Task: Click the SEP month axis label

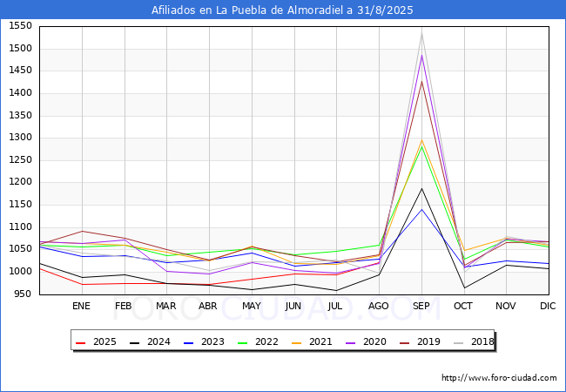Action: 421,306
